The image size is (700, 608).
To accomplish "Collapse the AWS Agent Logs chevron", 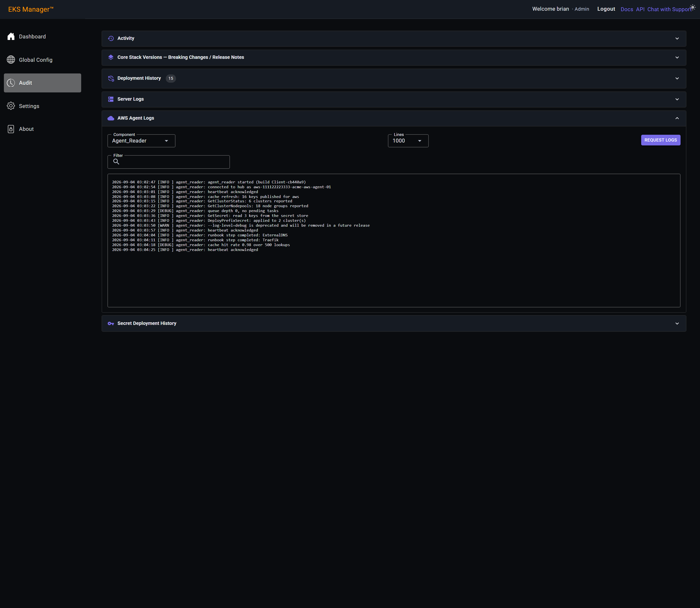I will tap(677, 118).
